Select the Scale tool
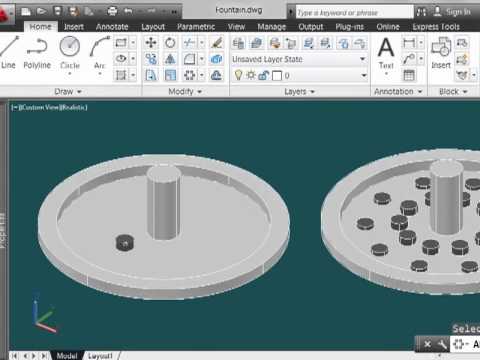This screenshot has width=480, height=360. pyautogui.click(x=170, y=75)
